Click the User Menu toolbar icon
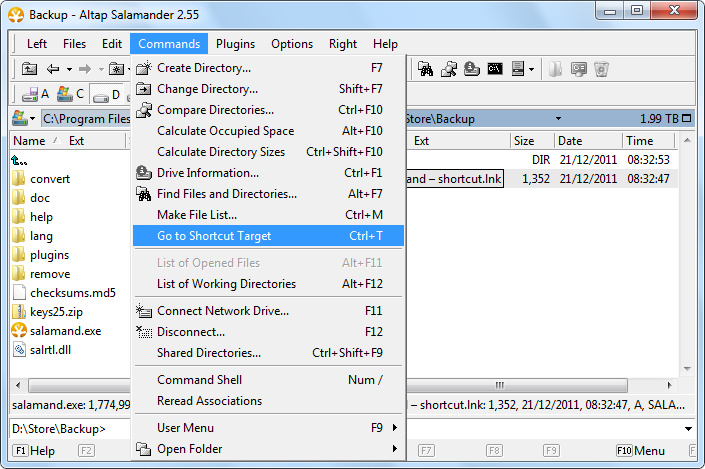Viewport: 705px width, 469px height. coord(518,69)
